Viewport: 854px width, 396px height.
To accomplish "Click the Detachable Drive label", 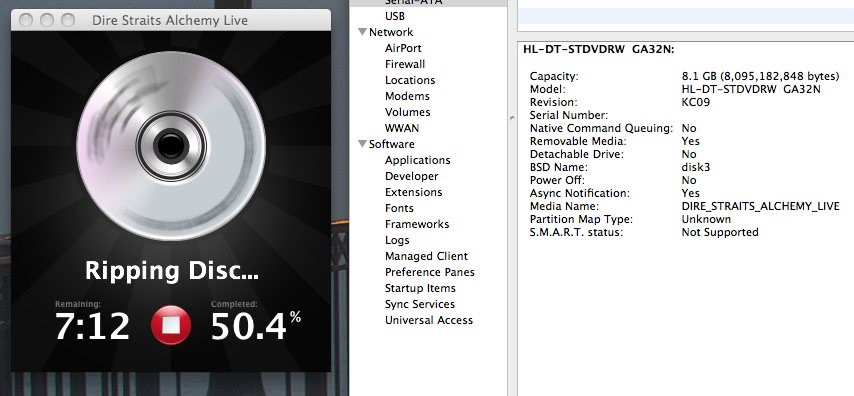I will click(x=577, y=154).
